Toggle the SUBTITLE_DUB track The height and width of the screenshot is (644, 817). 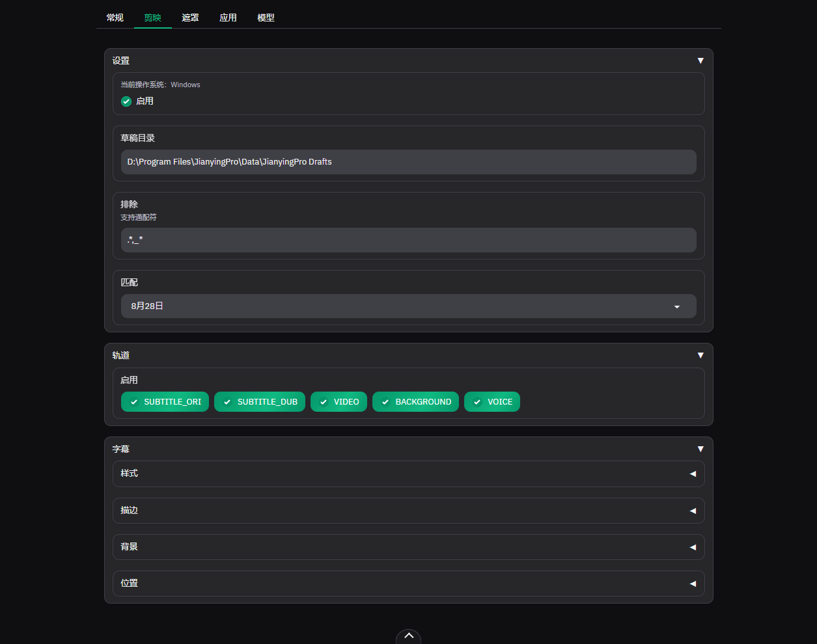point(260,402)
